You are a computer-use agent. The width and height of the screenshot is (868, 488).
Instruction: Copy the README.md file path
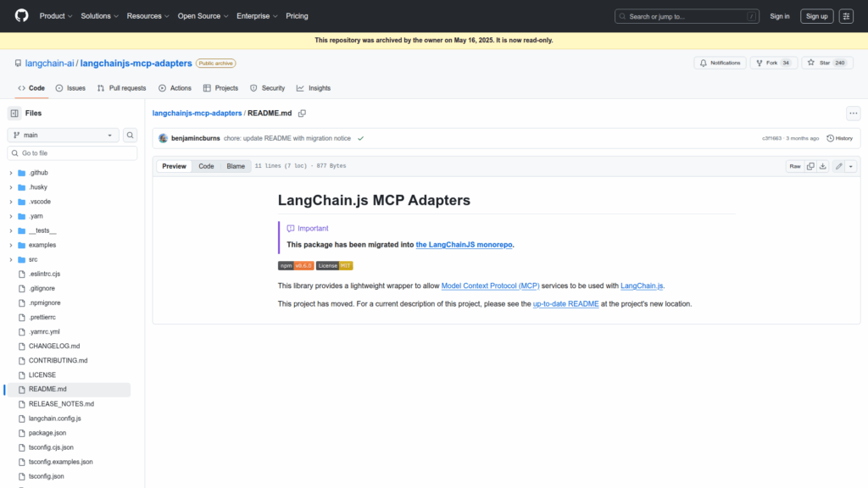point(302,114)
